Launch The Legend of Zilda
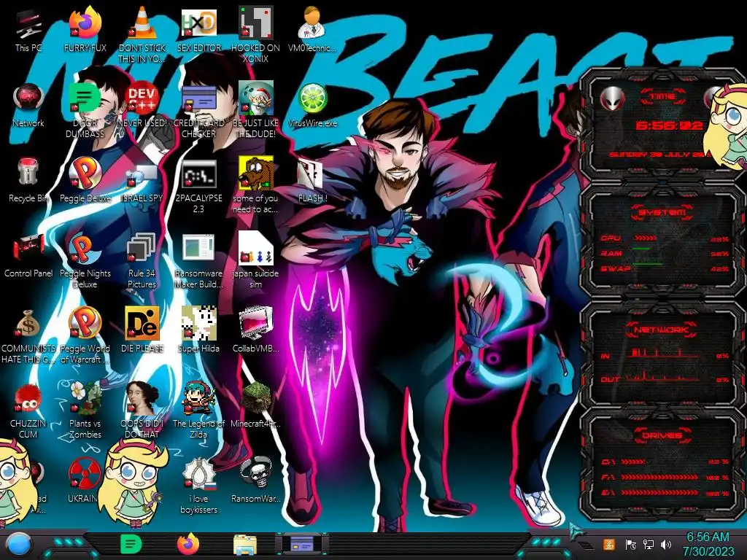The width and height of the screenshot is (747, 560). [198, 411]
